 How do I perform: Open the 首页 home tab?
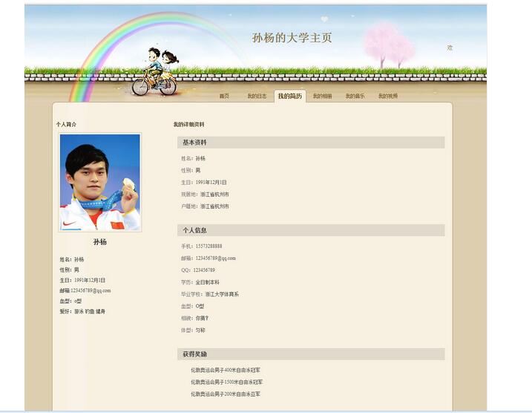[x=224, y=96]
